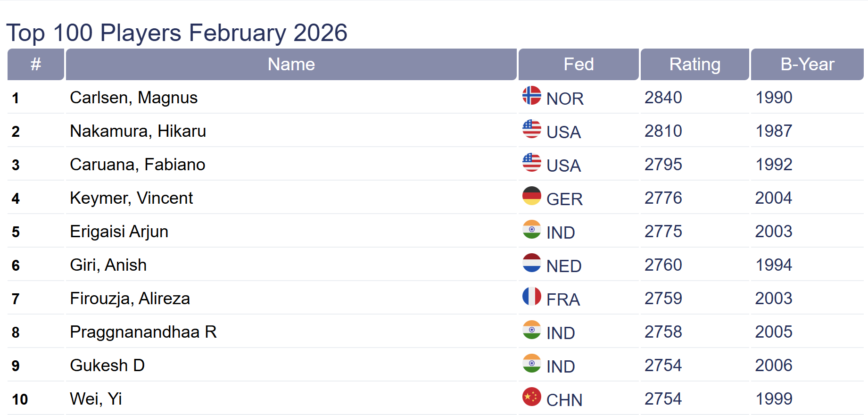
Task: Click Praggnanandhaa R player name
Action: coord(143,332)
